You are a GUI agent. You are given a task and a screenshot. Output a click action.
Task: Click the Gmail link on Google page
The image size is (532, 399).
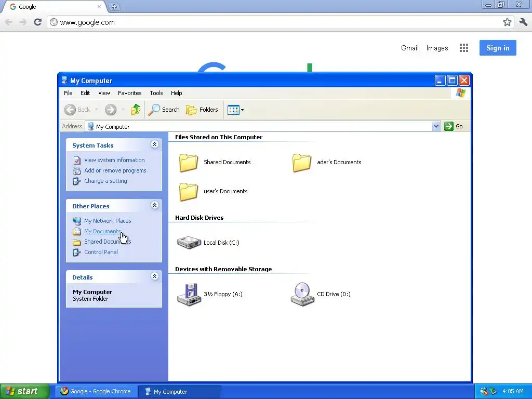tap(410, 48)
